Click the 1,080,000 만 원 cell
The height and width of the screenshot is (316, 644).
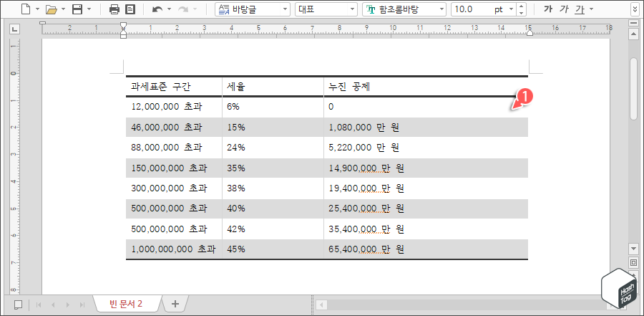[426, 127]
